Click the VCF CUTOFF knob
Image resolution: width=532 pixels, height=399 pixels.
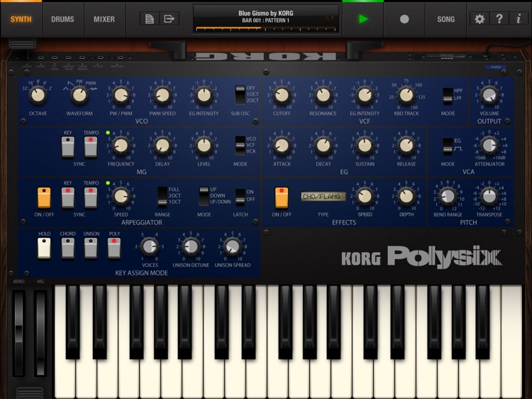tap(282, 95)
